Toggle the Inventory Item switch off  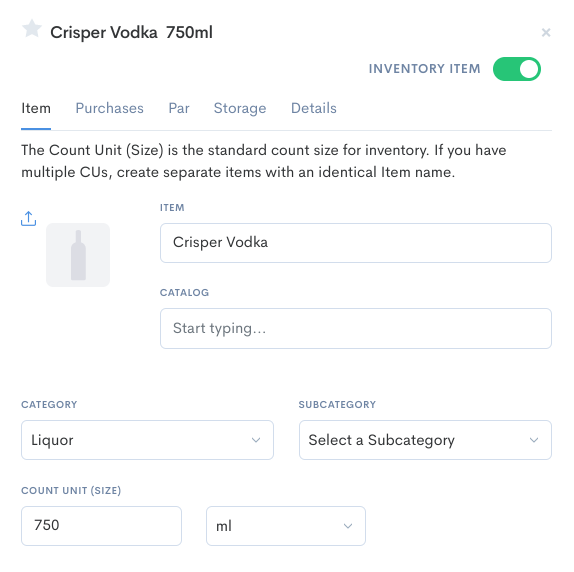tap(517, 69)
